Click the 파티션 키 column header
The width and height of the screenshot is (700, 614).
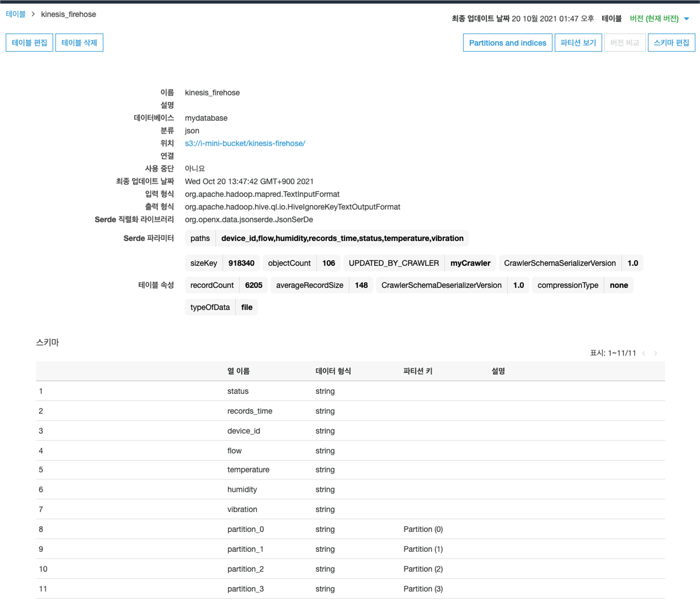417,371
